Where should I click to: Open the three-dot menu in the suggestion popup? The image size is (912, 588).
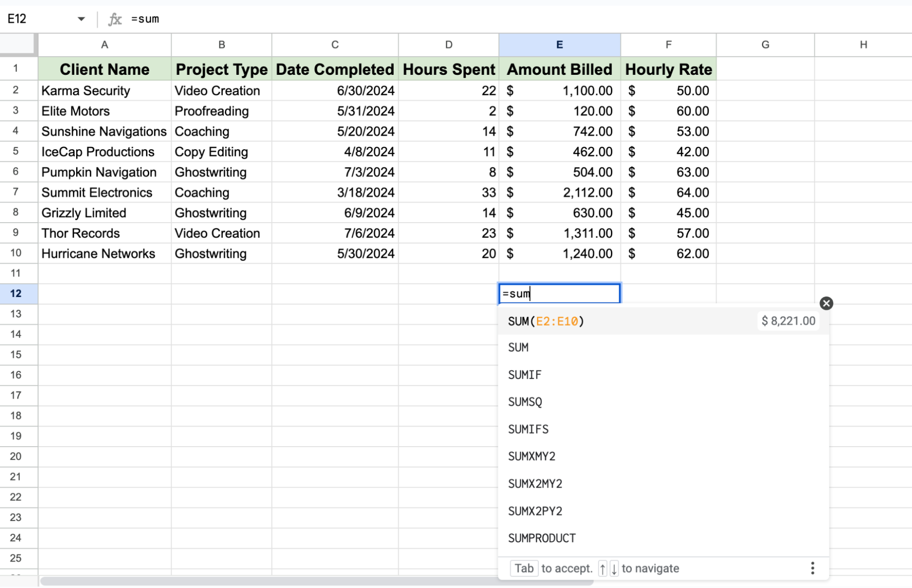812,568
